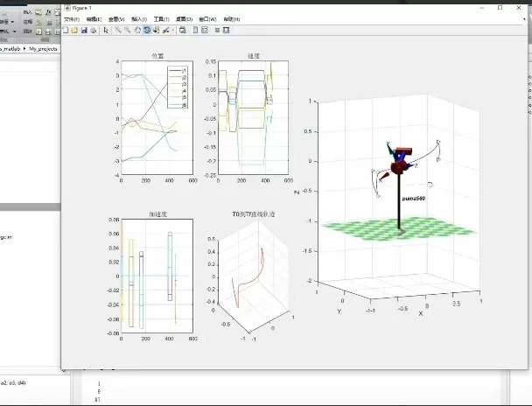The width and height of the screenshot is (532, 406).
Task: Maximize the Figure 1 window
Action: 500,8
